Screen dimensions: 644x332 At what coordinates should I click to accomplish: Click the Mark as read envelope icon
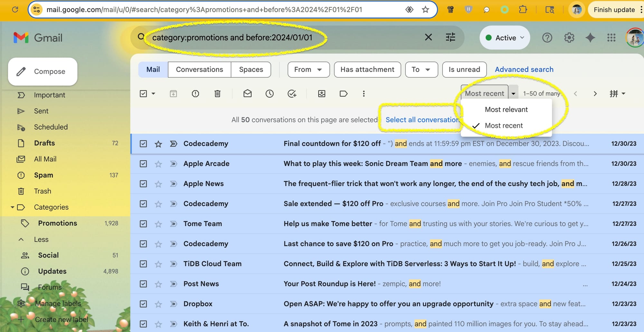(247, 94)
